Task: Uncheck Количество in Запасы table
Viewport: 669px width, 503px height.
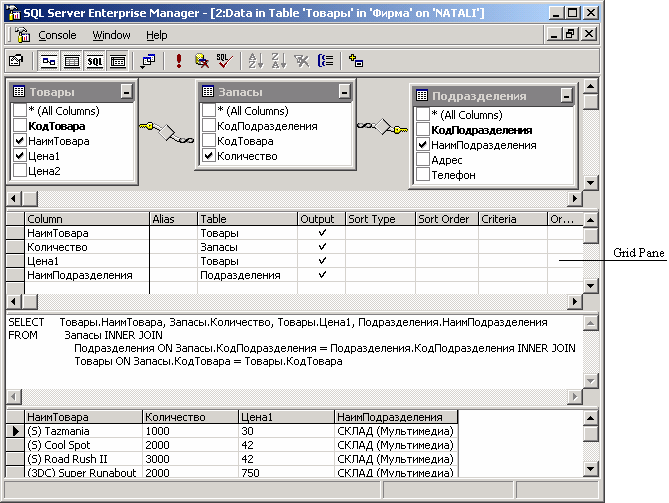Action: [x=208, y=155]
